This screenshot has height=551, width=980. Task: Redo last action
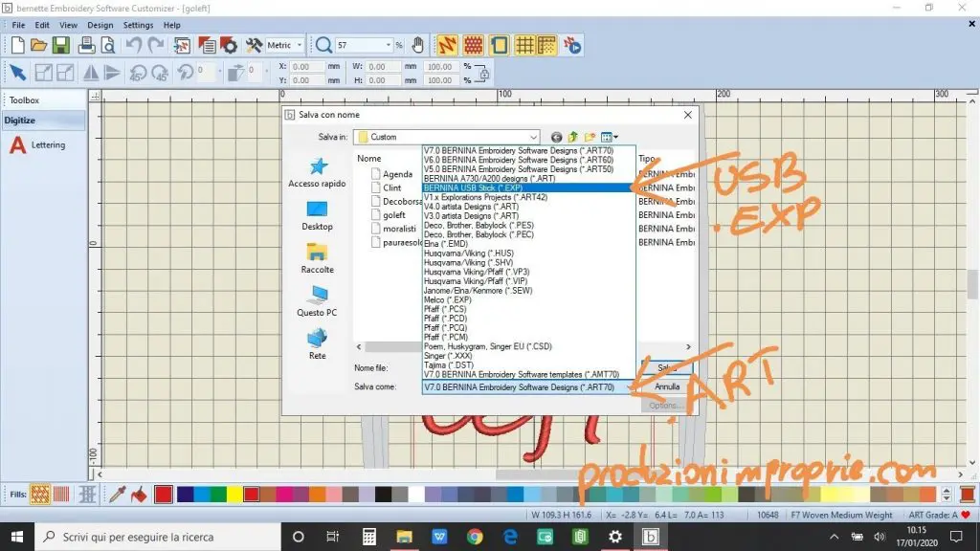click(x=156, y=45)
